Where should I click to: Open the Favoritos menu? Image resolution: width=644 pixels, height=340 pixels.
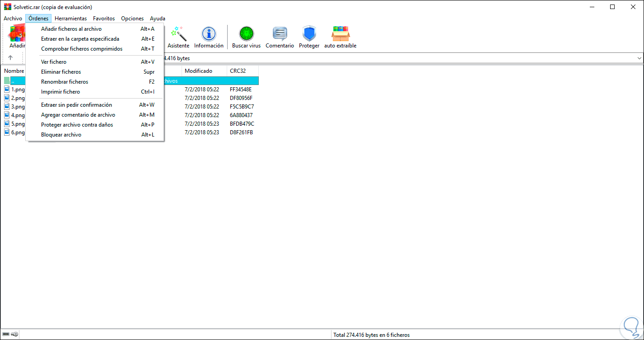[104, 19]
